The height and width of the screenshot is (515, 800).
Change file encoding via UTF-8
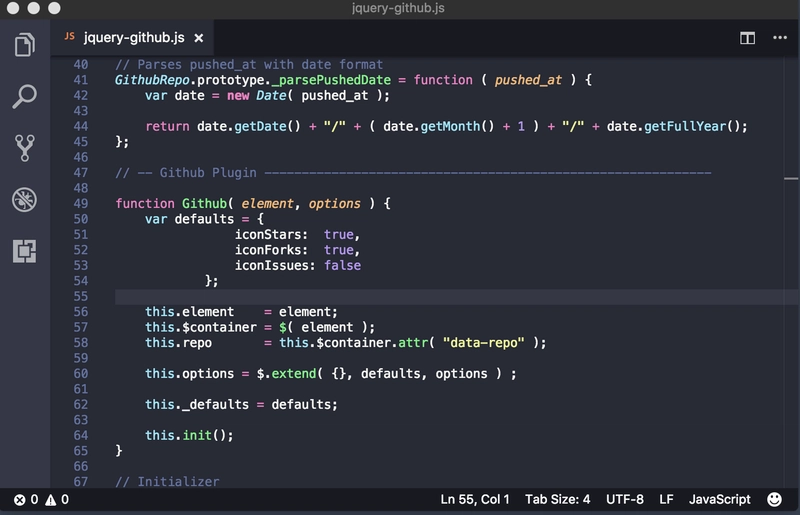click(624, 499)
